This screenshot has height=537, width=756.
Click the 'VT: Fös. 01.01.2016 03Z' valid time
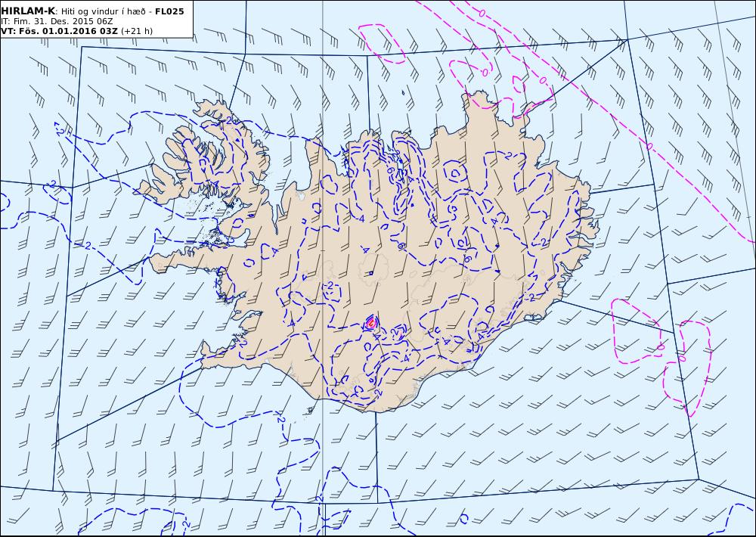pyautogui.click(x=59, y=31)
